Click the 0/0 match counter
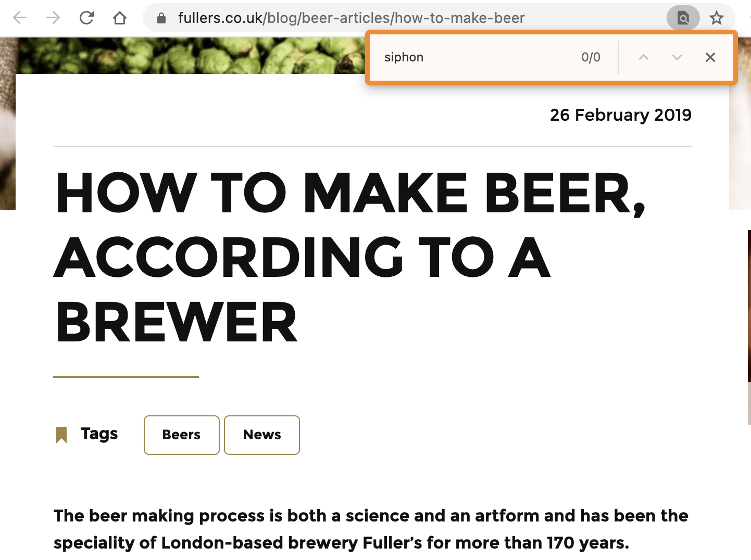Image resolution: width=751 pixels, height=560 pixels. (x=591, y=57)
